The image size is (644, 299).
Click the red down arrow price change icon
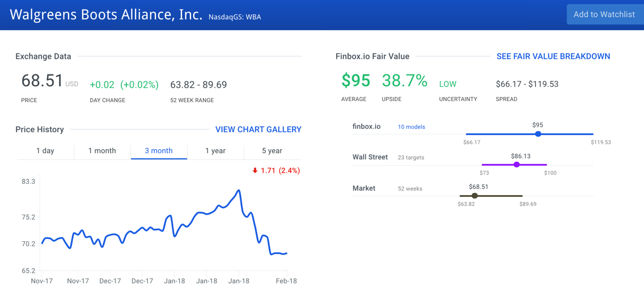(255, 170)
